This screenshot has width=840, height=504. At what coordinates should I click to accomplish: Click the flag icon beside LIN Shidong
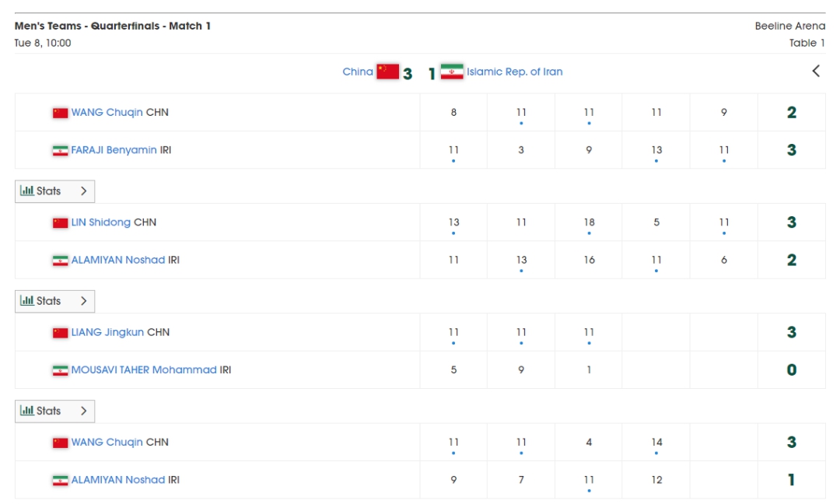60,222
